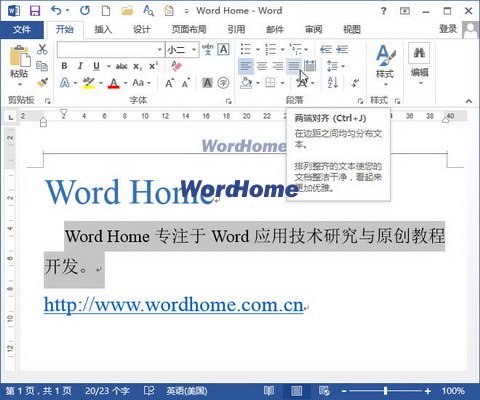
Task: Adjust the zoom slider handle
Action: [x=386, y=391]
